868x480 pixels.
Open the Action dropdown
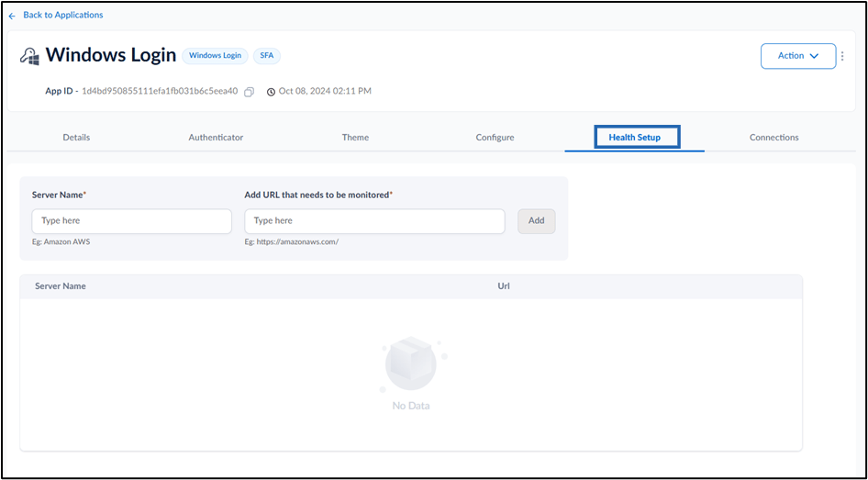point(798,56)
